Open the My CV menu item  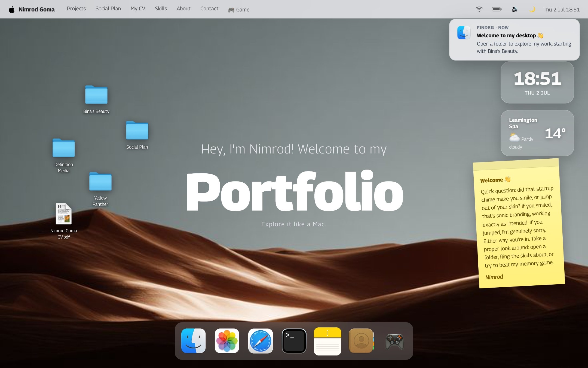[x=138, y=9]
